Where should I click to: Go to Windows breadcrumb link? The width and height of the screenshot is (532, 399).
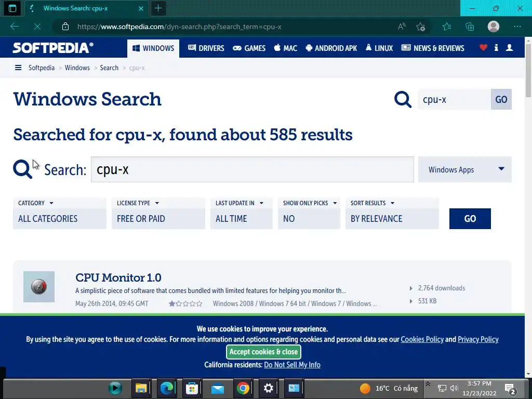click(77, 68)
